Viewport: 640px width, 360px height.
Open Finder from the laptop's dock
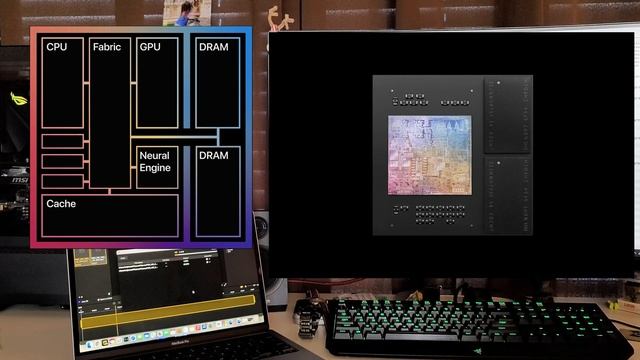[89, 345]
